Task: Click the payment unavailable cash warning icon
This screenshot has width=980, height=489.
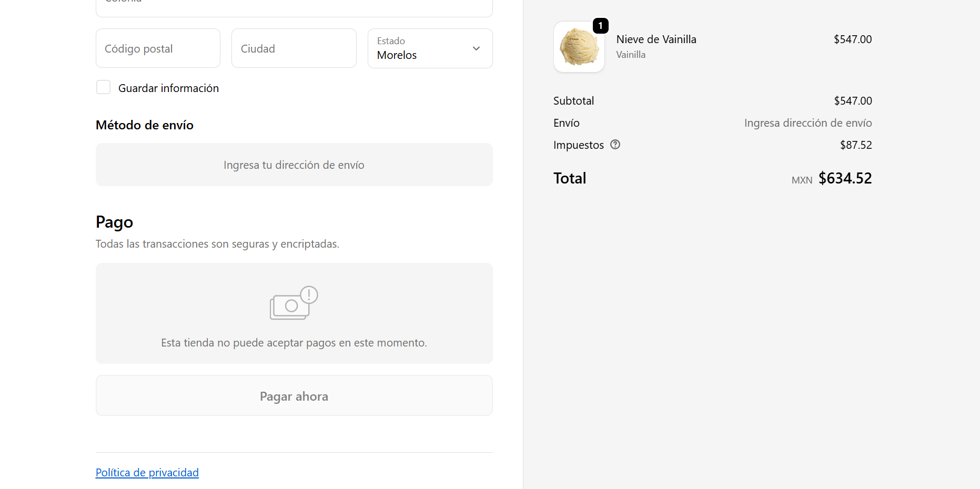Action: coord(294,303)
